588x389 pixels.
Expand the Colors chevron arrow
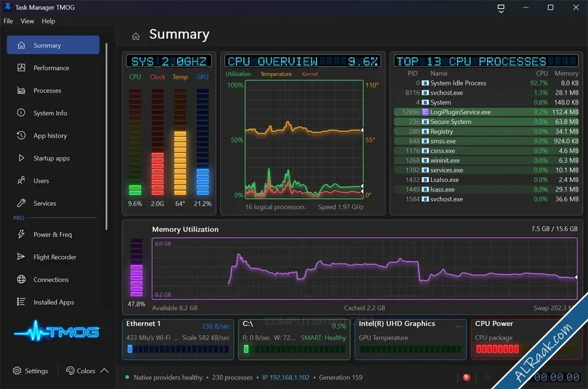105,370
